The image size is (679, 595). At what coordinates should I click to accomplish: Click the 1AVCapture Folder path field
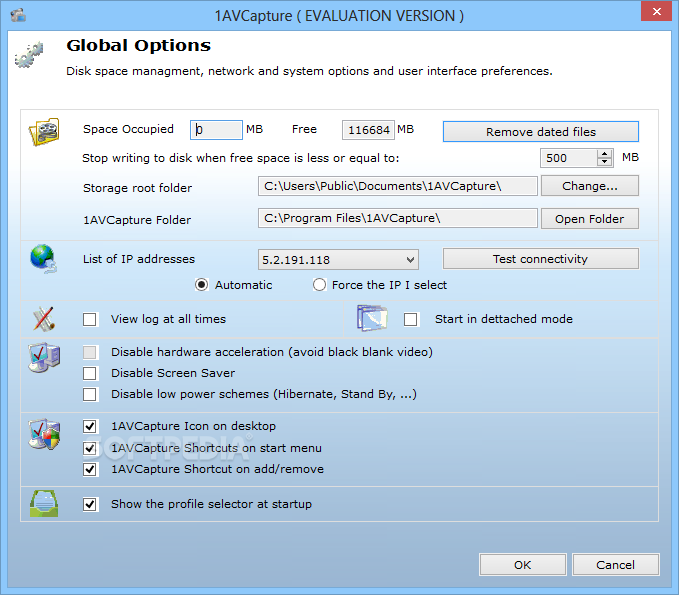coord(398,218)
